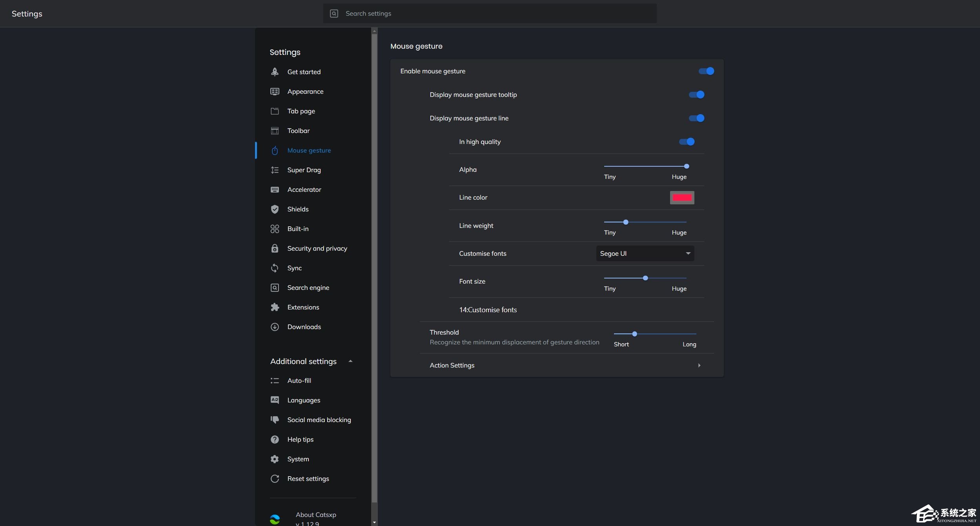Viewport: 980px width, 526px height.
Task: Toggle Display mouse gesture tooltip off
Action: pos(696,95)
